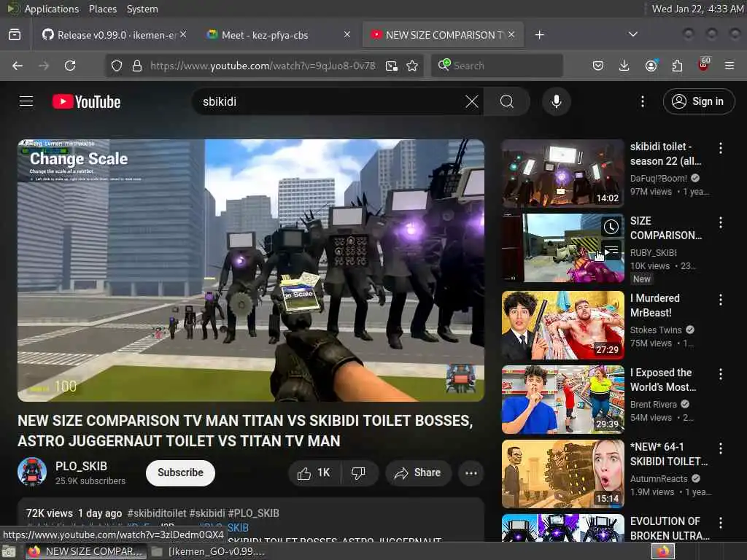Open options for SIZE COMPARISON video
Viewport: 747px width, 560px height.
[720, 222]
